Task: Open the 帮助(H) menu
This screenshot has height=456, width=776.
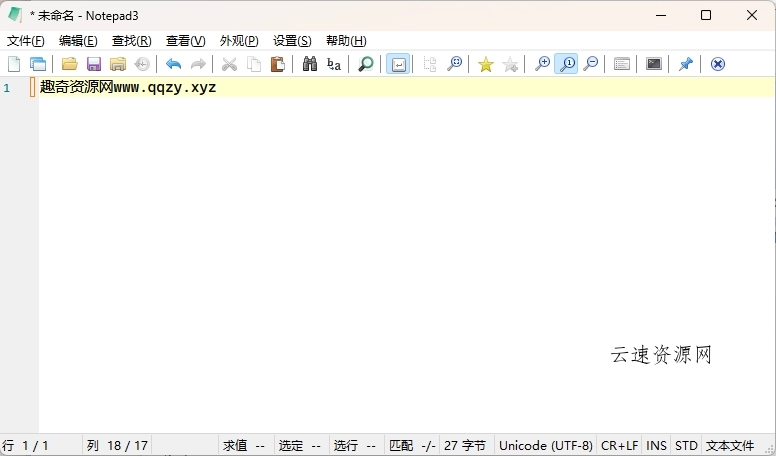Action: pyautogui.click(x=346, y=41)
